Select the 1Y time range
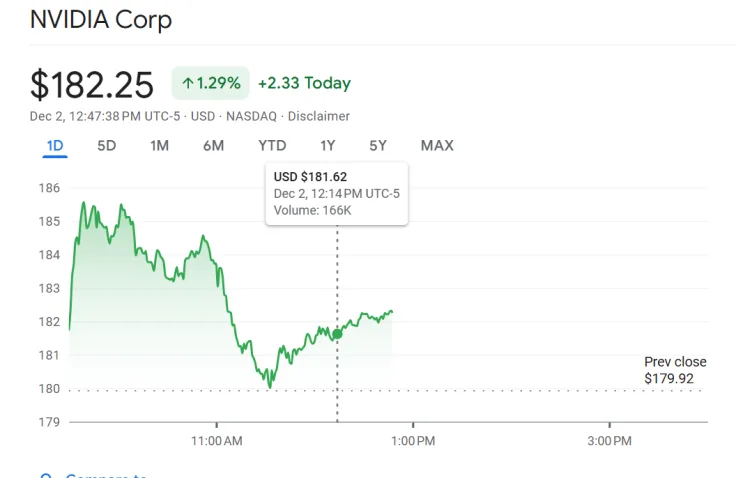 [327, 146]
